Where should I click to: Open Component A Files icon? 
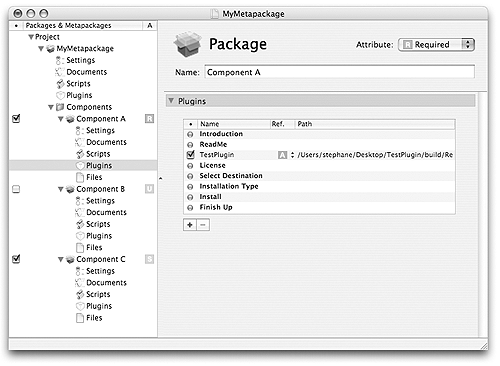coord(80,177)
